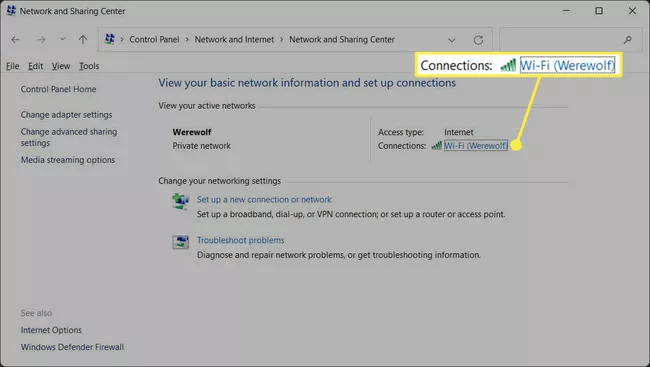Click the Werewolf network name
Screen dimensions: 650x367
[192, 132]
